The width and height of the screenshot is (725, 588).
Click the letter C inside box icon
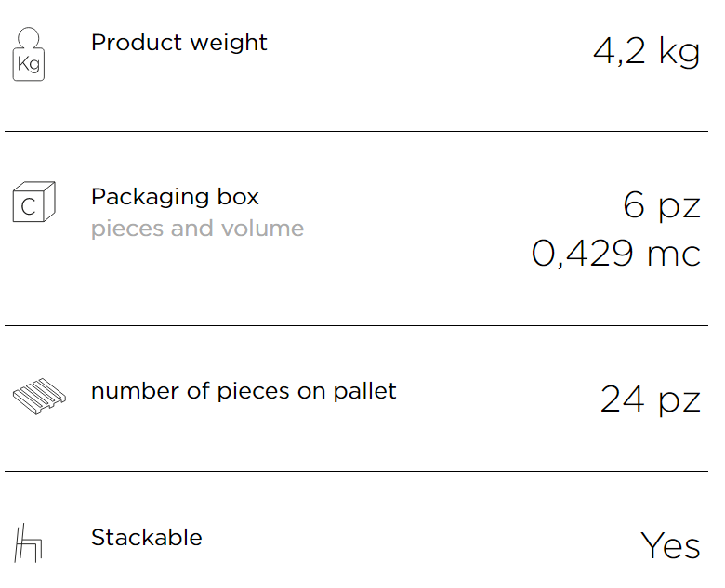pyautogui.click(x=28, y=206)
